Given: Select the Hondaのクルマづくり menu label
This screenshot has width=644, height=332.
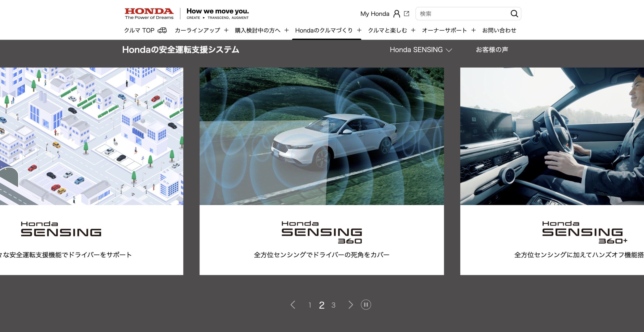Looking at the screenshot, I should pyautogui.click(x=324, y=30).
